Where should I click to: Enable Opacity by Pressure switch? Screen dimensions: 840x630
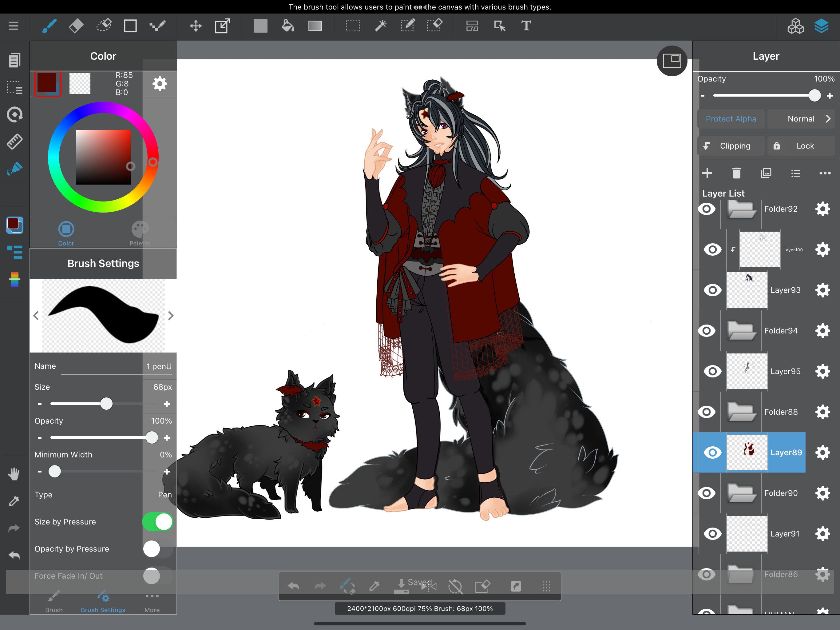158,549
